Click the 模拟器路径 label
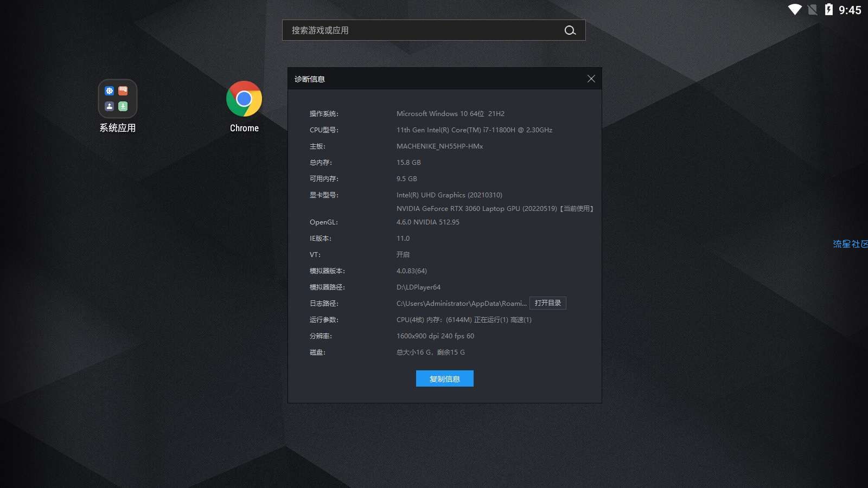The height and width of the screenshot is (488, 868). [327, 287]
